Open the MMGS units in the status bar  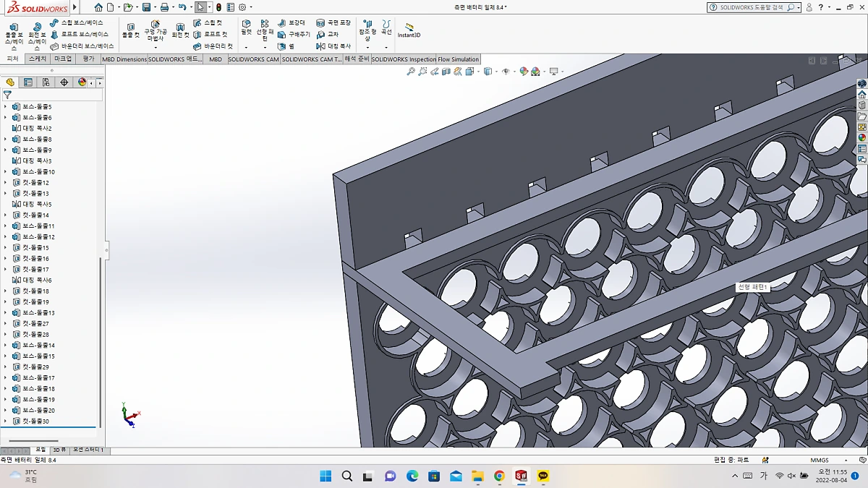(x=820, y=460)
